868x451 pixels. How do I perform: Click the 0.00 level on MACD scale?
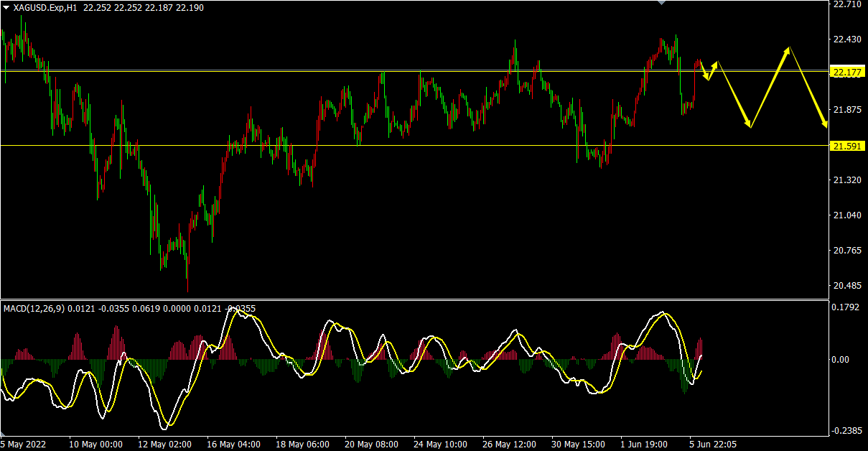[841, 360]
